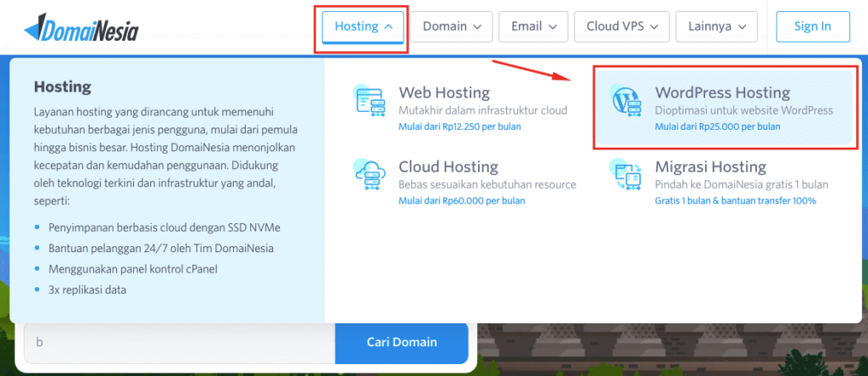
Task: Click 'Mulai dari Rp25.000 per bulan'
Action: 717,126
